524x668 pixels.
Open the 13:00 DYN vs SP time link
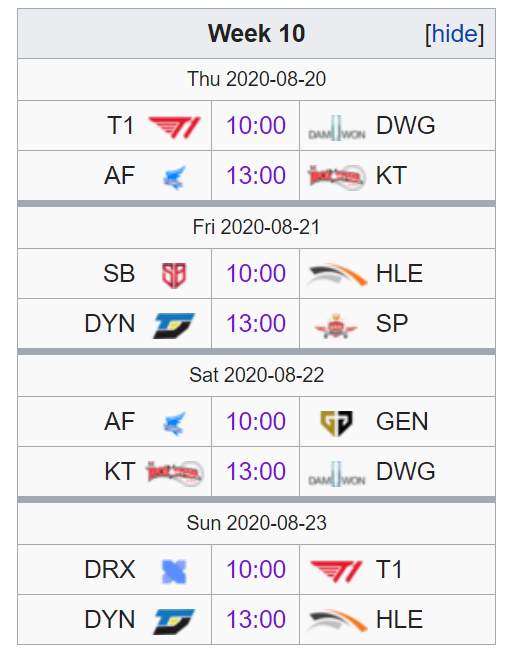(x=256, y=323)
